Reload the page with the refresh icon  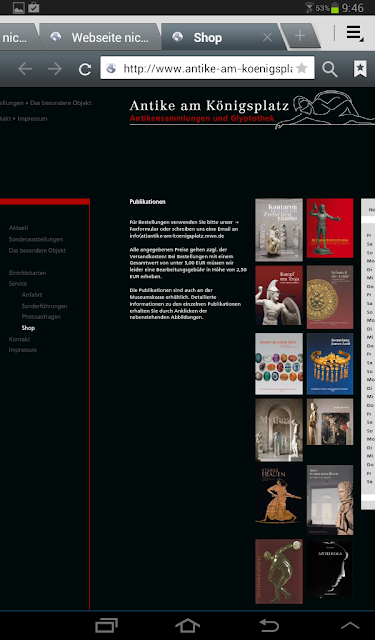[85, 69]
